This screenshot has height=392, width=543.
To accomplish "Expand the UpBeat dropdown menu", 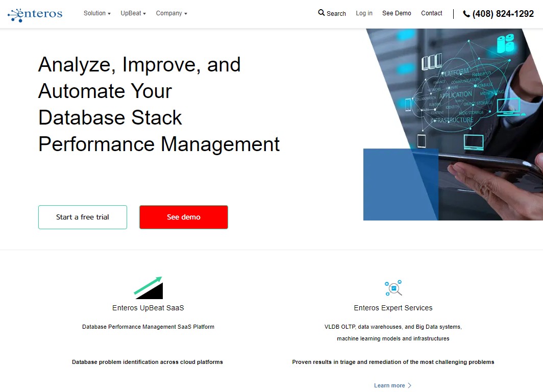I will click(133, 13).
